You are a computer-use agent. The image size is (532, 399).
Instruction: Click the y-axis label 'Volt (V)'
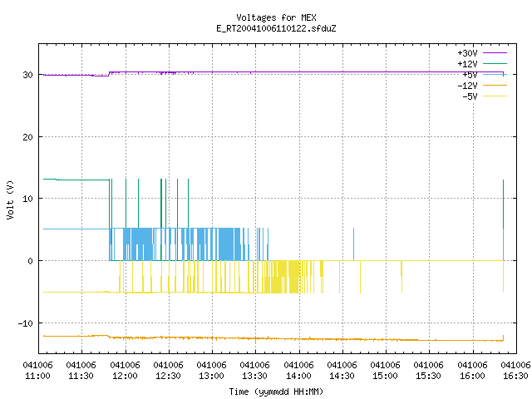coord(10,199)
